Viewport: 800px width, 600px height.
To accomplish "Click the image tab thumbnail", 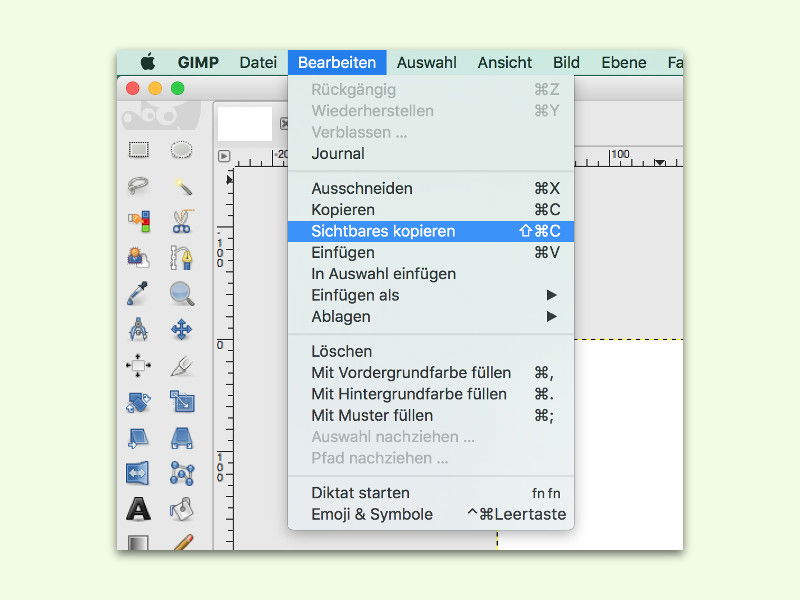I will coord(245,123).
